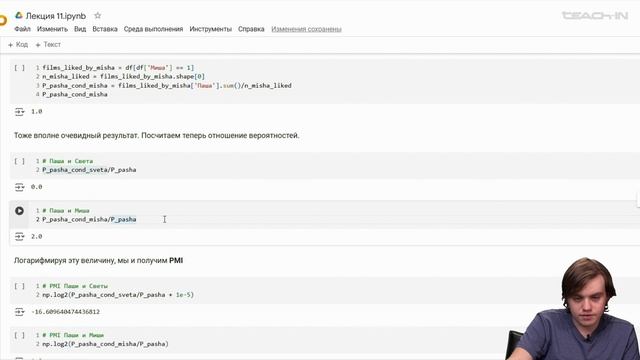
Task: Open the Файл menu
Action: [22, 29]
